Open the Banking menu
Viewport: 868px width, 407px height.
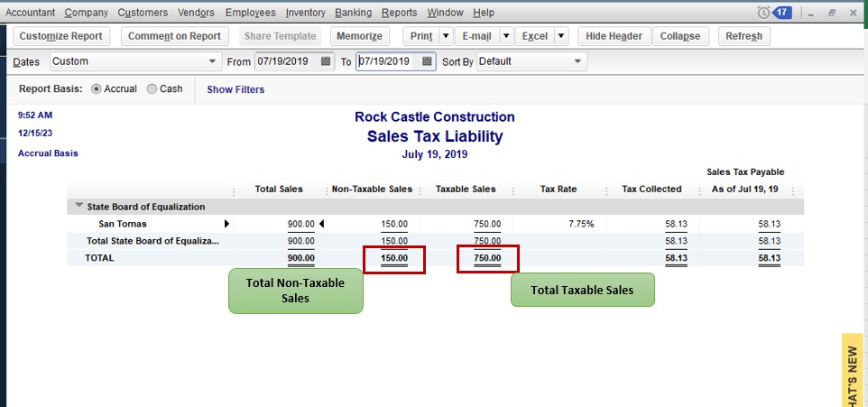[x=354, y=12]
